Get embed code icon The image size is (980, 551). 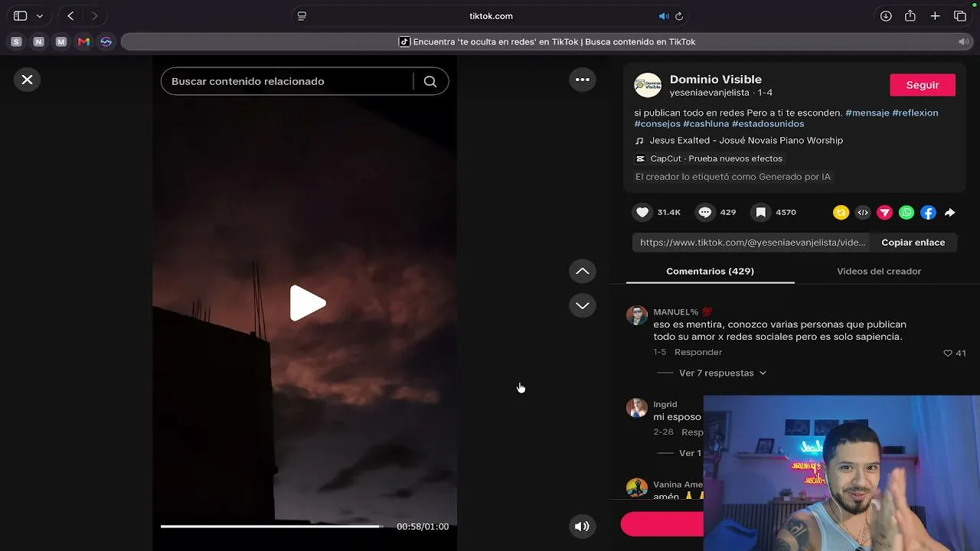(x=863, y=213)
